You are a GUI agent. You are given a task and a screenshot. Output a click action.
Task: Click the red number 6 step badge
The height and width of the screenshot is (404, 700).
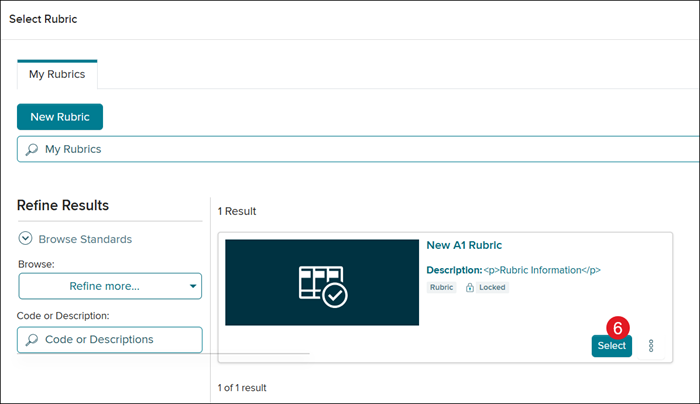point(618,327)
